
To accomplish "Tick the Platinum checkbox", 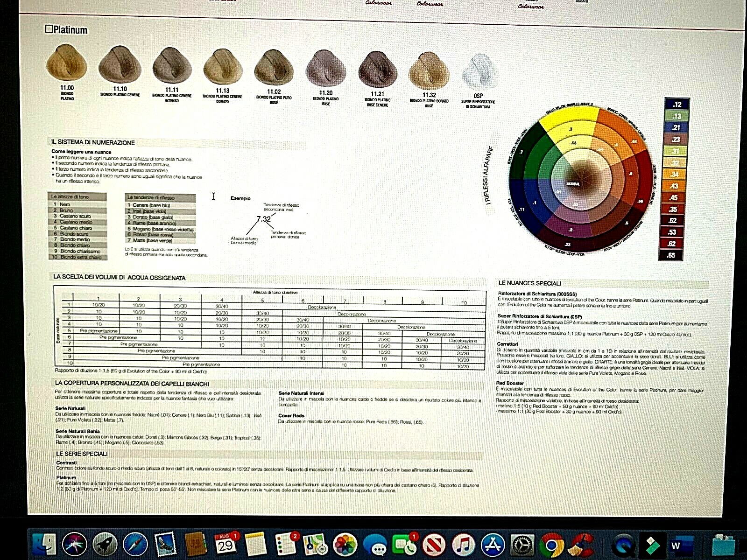I will pos(49,29).
